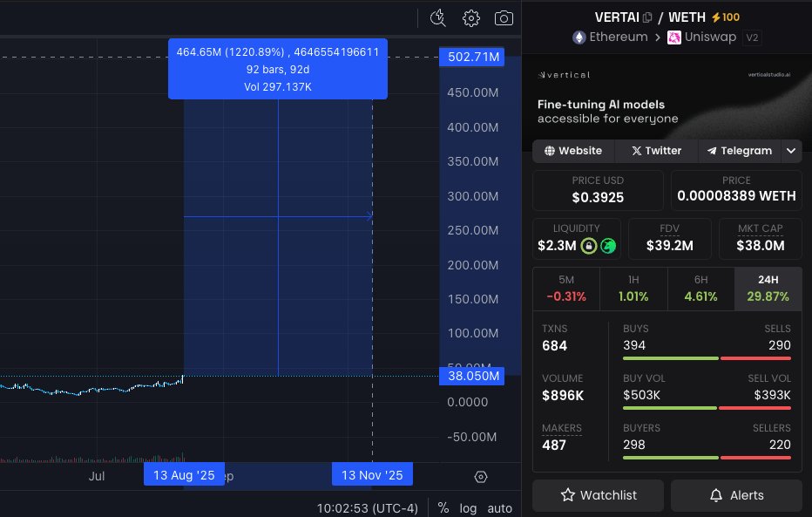This screenshot has width=812, height=517.
Task: Select the 6H timeframe tab
Action: click(x=700, y=289)
